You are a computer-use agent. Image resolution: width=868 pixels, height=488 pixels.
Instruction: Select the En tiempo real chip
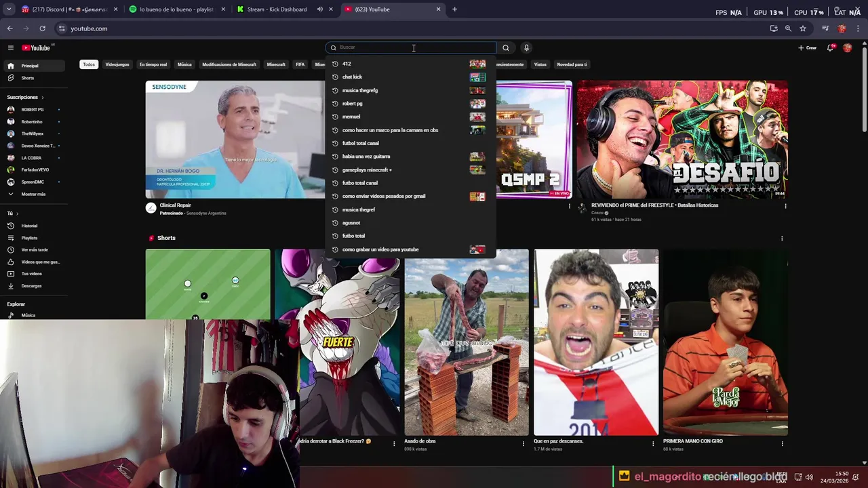point(153,64)
